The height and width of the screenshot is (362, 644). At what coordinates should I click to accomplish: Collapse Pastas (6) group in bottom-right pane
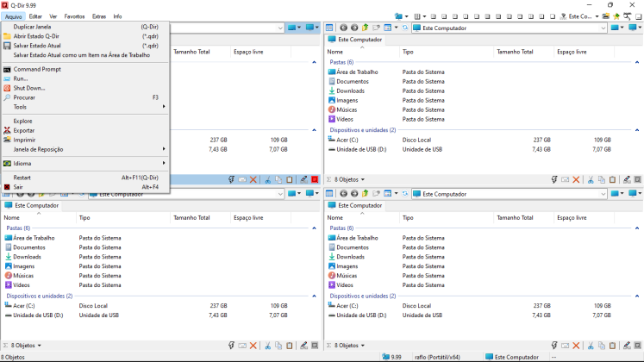[637, 228]
